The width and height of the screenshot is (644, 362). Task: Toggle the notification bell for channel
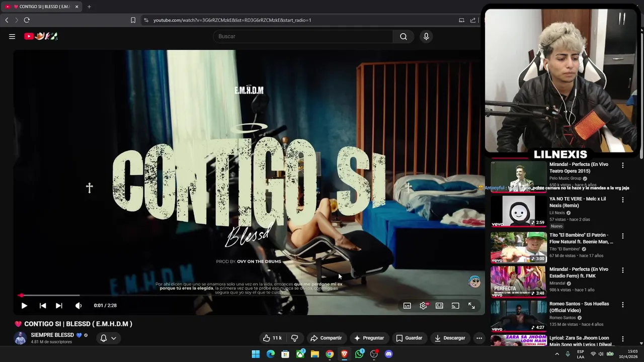click(x=104, y=338)
